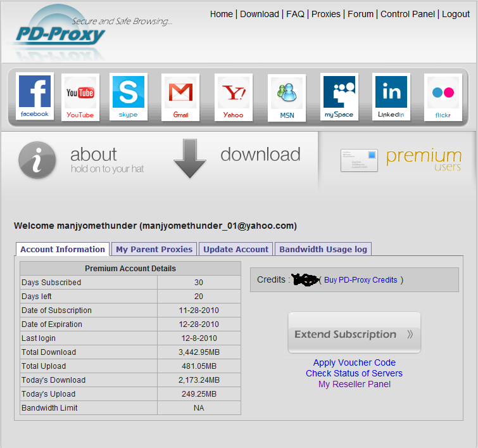Screen dimensions: 478x448
Task: Click the flickr icon tile
Action: click(443, 97)
